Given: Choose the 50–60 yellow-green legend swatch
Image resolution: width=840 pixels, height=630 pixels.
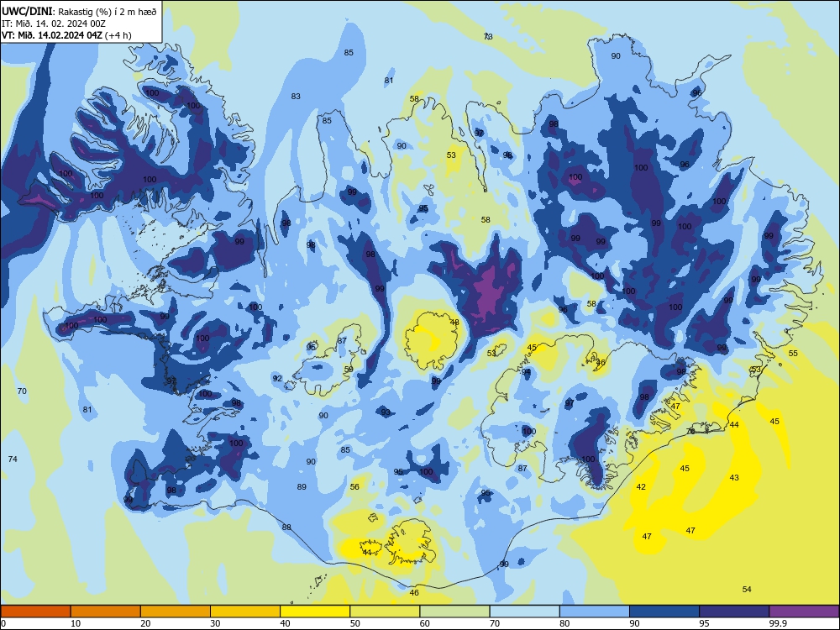Looking at the screenshot, I should point(385,612).
